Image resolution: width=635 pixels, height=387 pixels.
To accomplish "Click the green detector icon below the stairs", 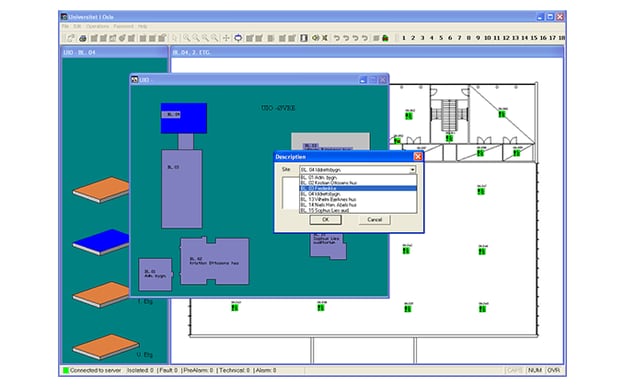I will [449, 138].
